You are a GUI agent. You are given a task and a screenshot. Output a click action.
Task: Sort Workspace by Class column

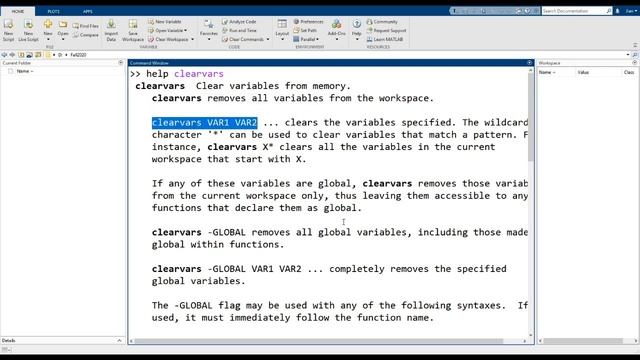pyautogui.click(x=630, y=72)
